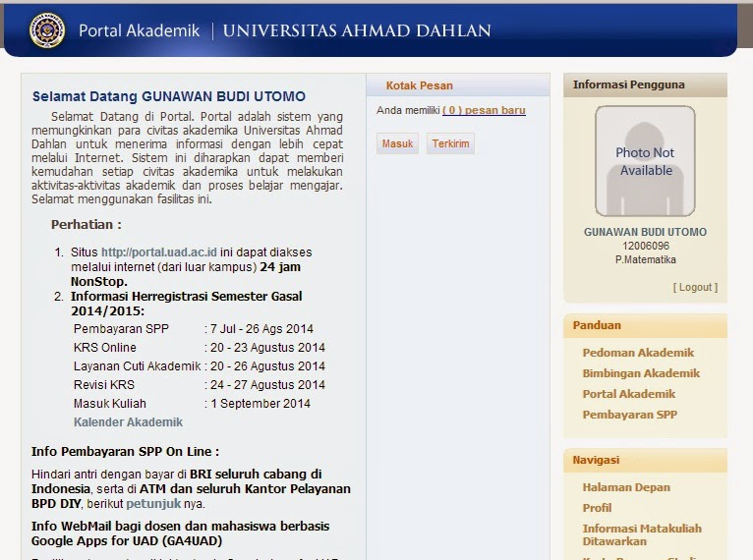This screenshot has height=560, width=753.
Task: Open the Terkirim sent messages button
Action: [x=450, y=143]
